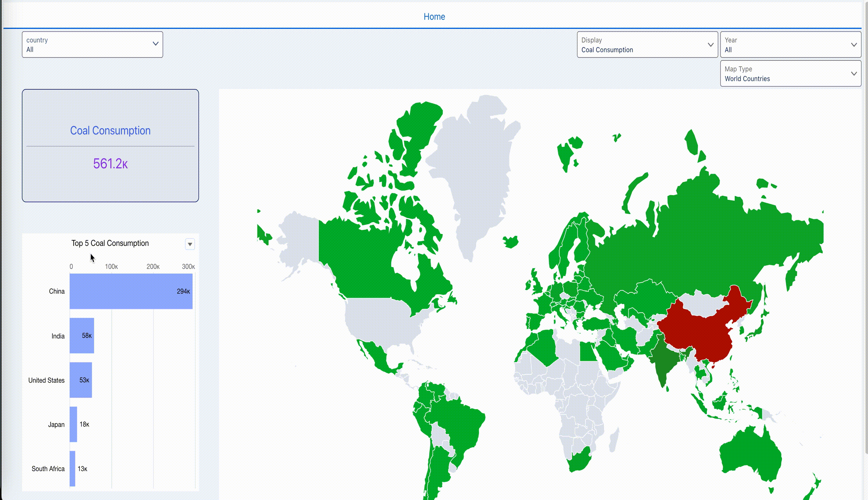Open the country dropdown chevron

coord(156,44)
